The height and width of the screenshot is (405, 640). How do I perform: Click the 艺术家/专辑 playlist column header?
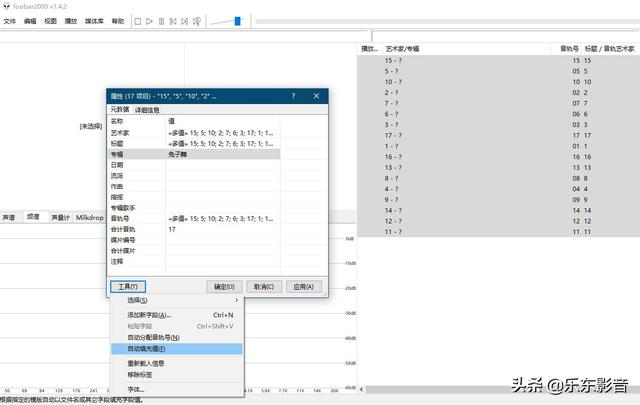(467, 49)
